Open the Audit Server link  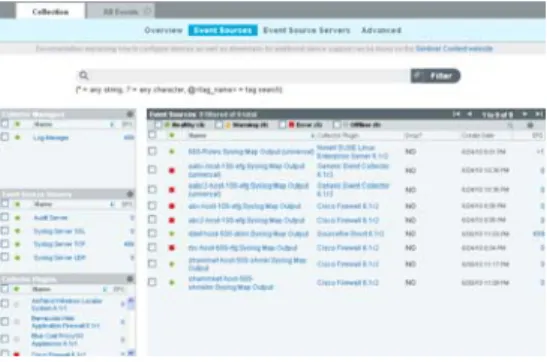pos(50,218)
